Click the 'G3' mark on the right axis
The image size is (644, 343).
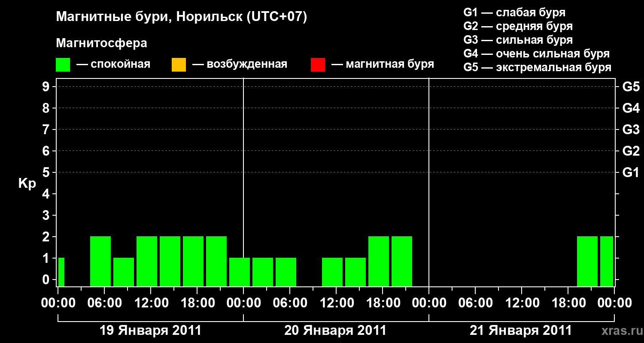coord(631,129)
